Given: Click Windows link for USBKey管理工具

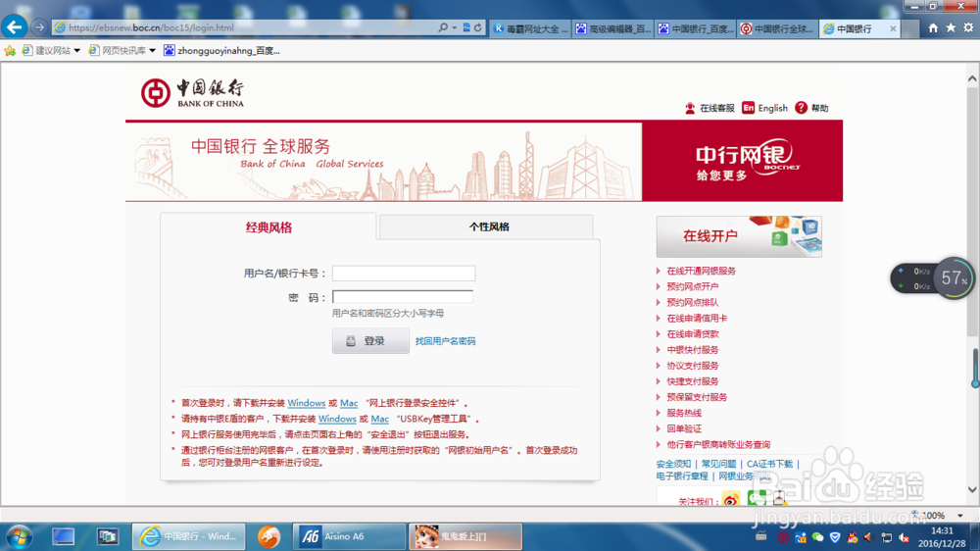Looking at the screenshot, I should [x=337, y=419].
